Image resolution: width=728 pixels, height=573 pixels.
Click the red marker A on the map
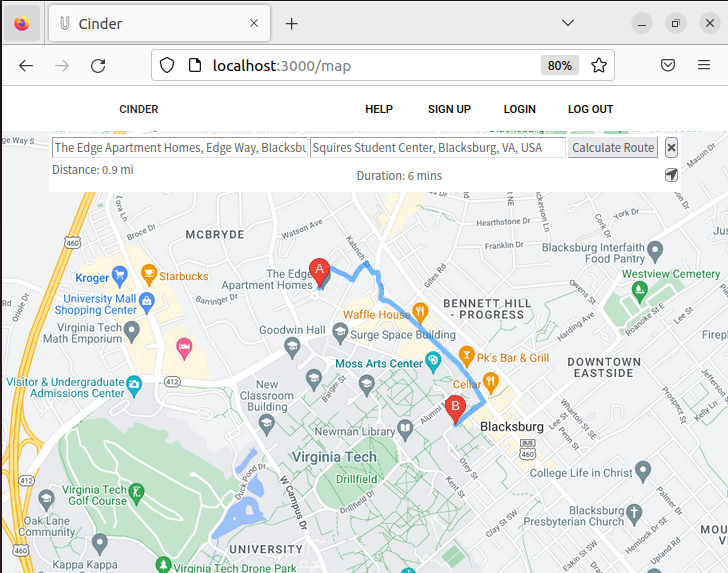[x=319, y=272]
